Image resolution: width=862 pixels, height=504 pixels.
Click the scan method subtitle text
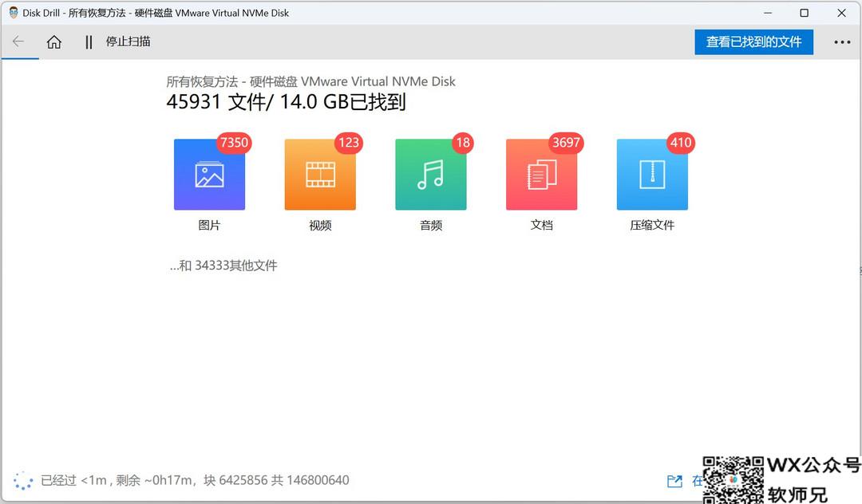tap(310, 82)
